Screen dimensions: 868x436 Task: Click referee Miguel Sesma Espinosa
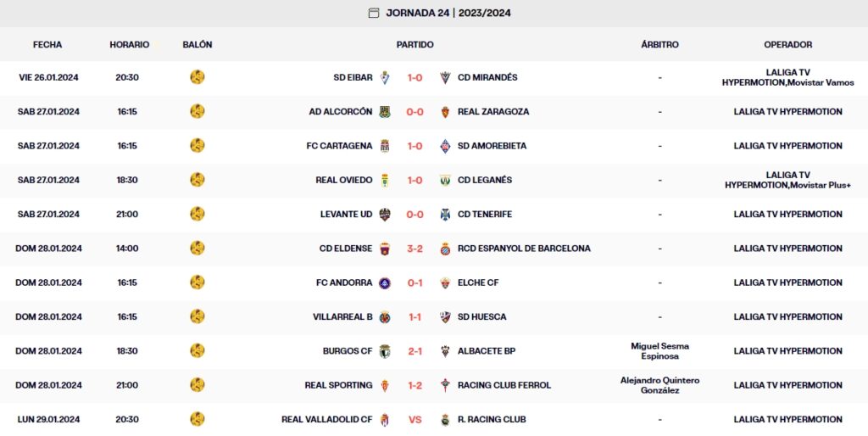tap(659, 351)
